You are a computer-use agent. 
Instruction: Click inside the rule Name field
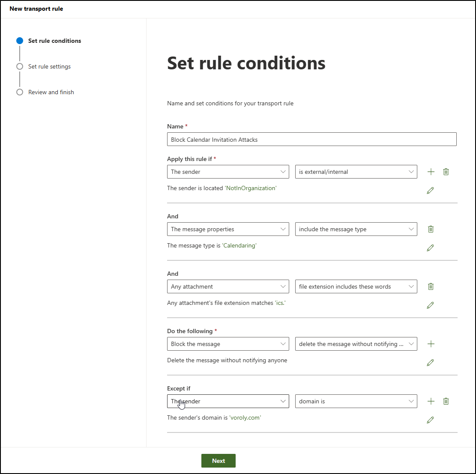pos(311,139)
